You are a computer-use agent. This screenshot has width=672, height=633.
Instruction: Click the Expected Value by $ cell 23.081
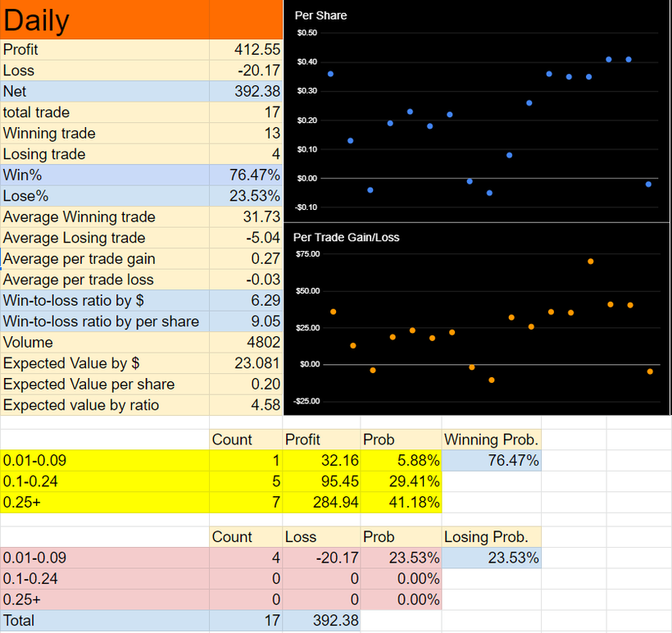[246, 363]
